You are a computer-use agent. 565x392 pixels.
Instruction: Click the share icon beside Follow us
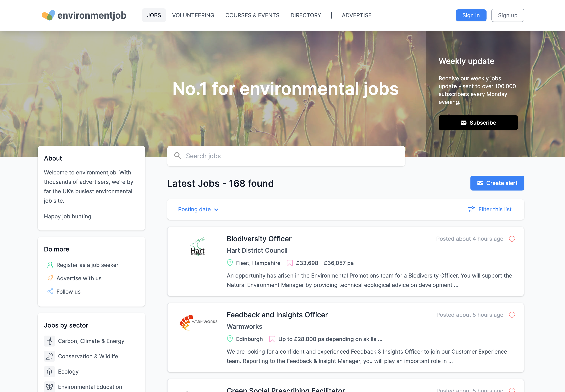point(50,291)
